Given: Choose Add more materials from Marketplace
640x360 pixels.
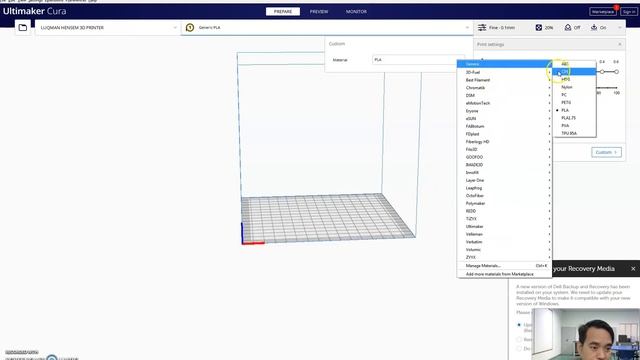Looking at the screenshot, I should [504, 274].
